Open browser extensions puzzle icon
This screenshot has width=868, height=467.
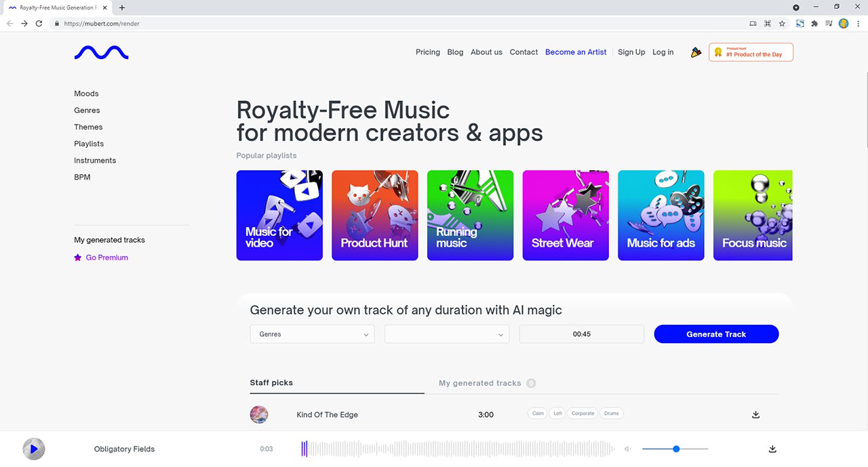[814, 23]
